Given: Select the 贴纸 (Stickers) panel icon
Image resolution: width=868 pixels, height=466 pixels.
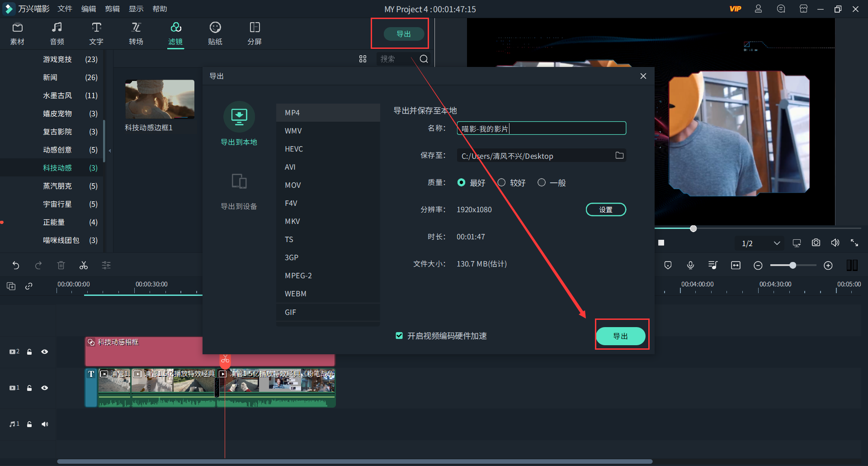Looking at the screenshot, I should [215, 33].
